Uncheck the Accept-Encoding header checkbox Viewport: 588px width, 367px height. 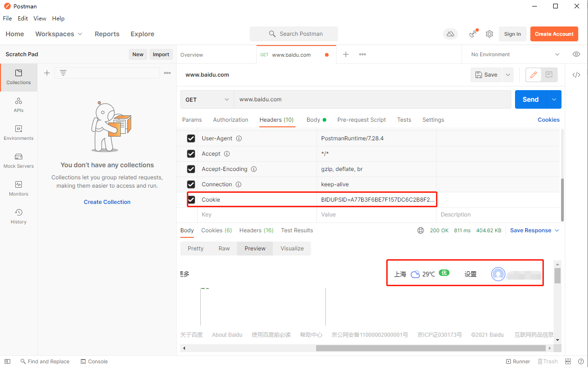coord(191,169)
